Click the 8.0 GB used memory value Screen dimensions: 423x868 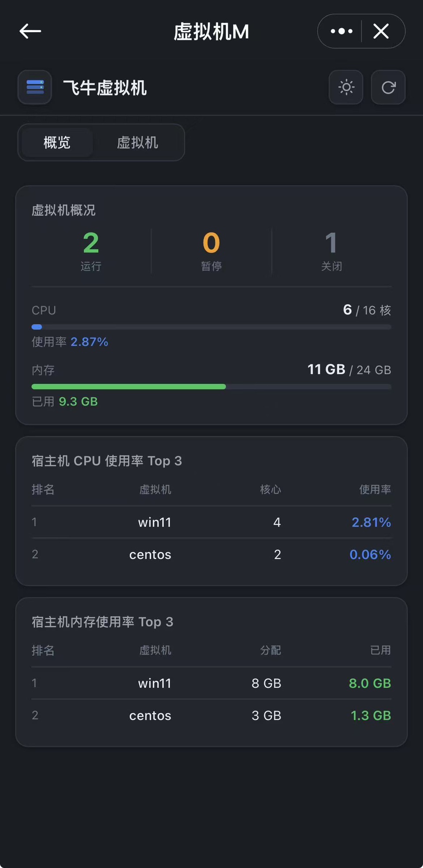point(370,683)
